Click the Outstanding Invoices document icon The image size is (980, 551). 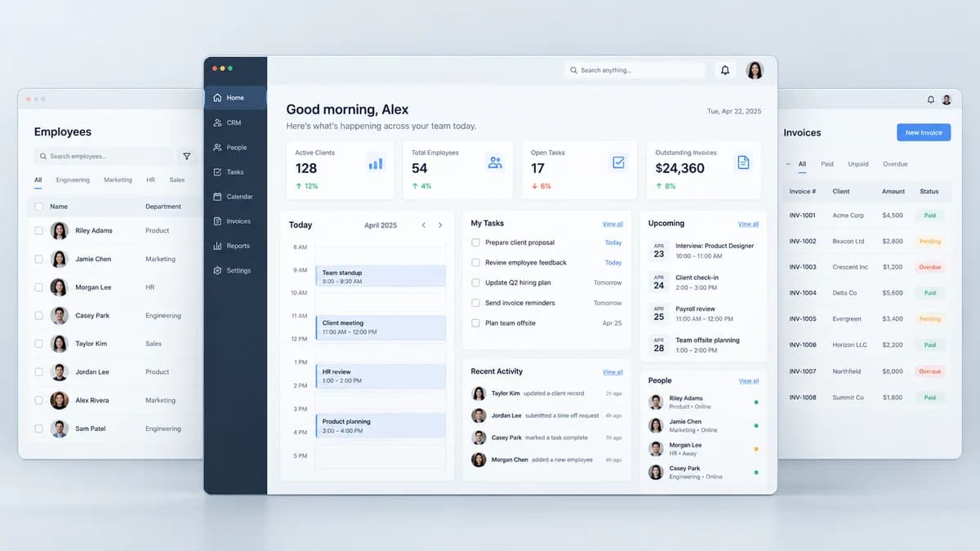point(742,162)
